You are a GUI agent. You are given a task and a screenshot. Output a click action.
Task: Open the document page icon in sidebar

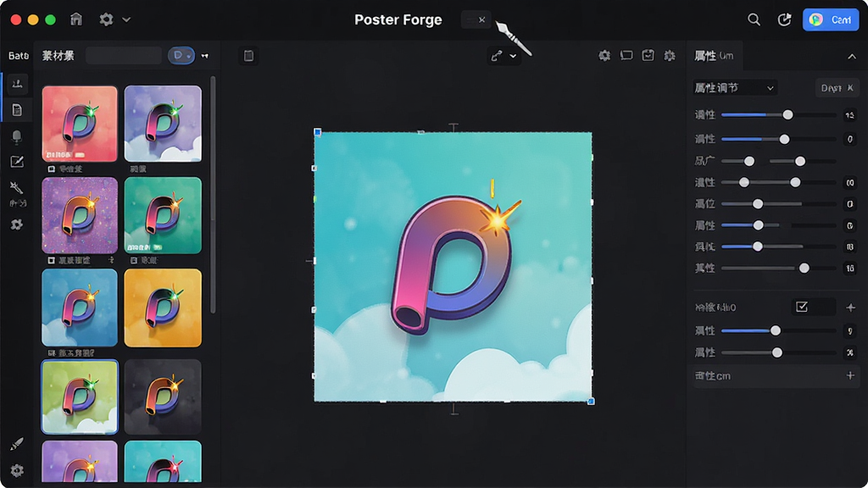tap(17, 110)
